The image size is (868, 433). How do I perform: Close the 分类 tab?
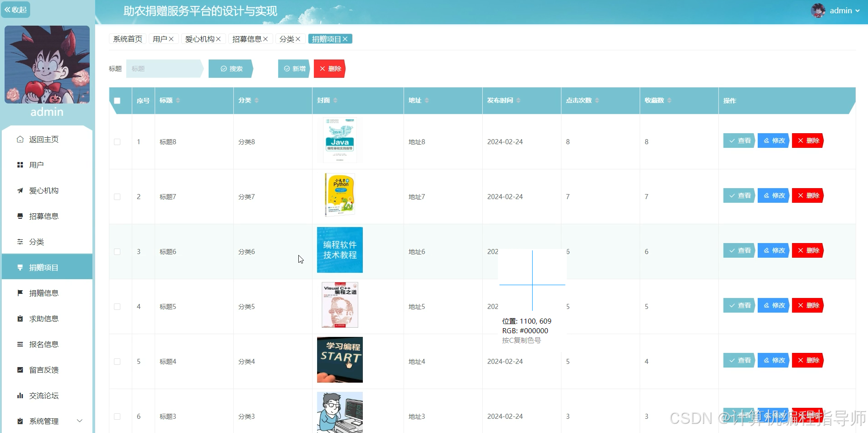point(298,39)
